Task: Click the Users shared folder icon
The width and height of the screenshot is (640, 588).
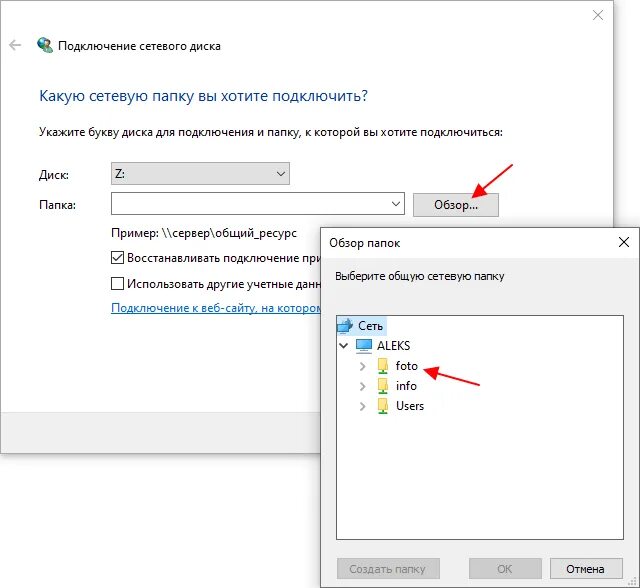Action: 382,406
